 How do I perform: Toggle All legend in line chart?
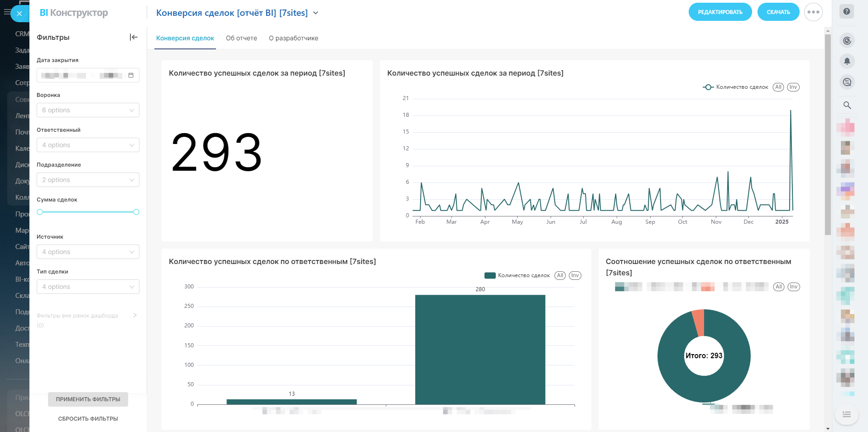tap(778, 87)
